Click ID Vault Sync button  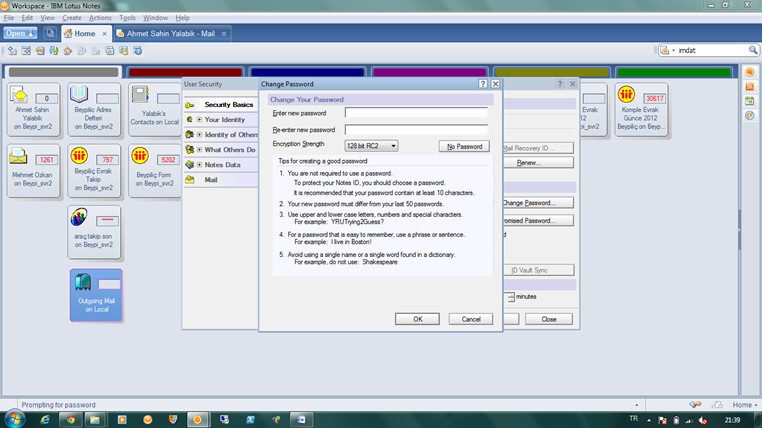pyautogui.click(x=538, y=270)
